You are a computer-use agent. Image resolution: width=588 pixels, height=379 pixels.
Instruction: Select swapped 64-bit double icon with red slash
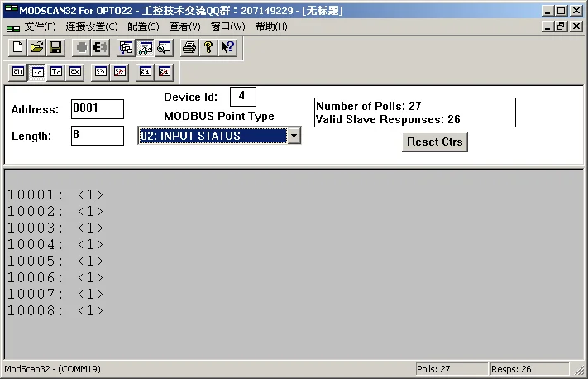coord(165,72)
